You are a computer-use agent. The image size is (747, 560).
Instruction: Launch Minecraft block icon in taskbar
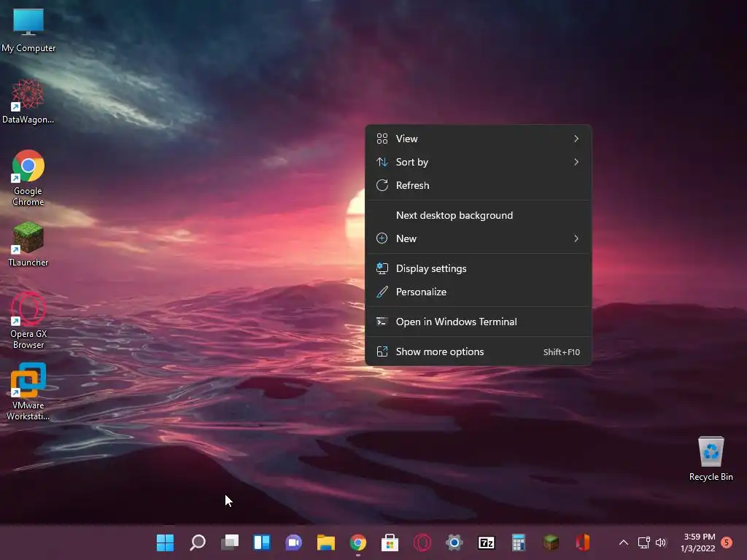(551, 542)
